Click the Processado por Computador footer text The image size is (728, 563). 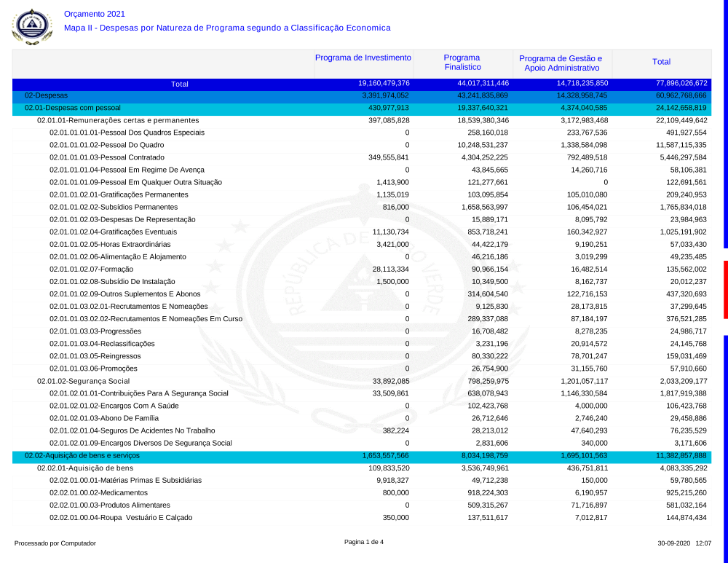pyautogui.click(x=55, y=543)
